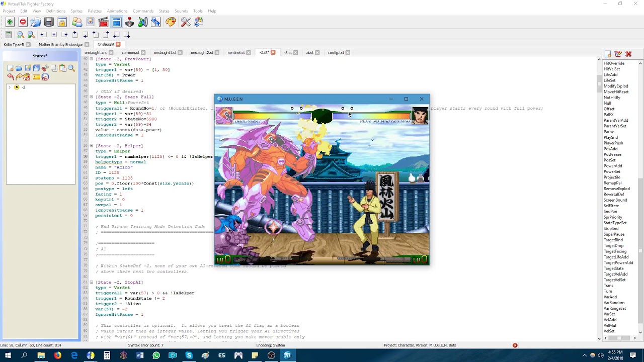Select NotHitBy in controller list

(x=612, y=98)
